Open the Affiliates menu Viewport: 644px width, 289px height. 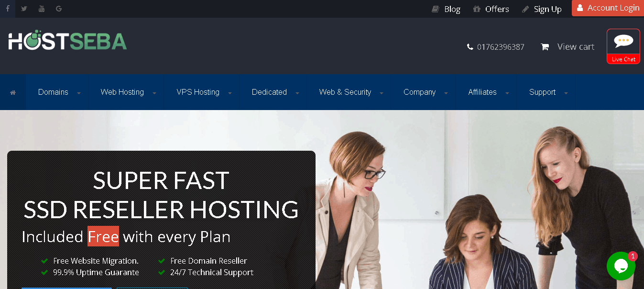coord(482,92)
